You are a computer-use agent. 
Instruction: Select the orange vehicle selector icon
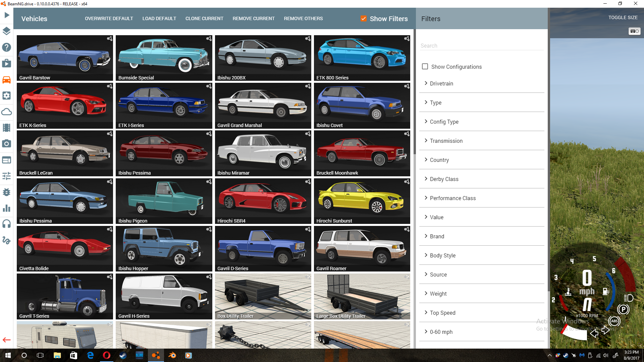click(x=7, y=79)
